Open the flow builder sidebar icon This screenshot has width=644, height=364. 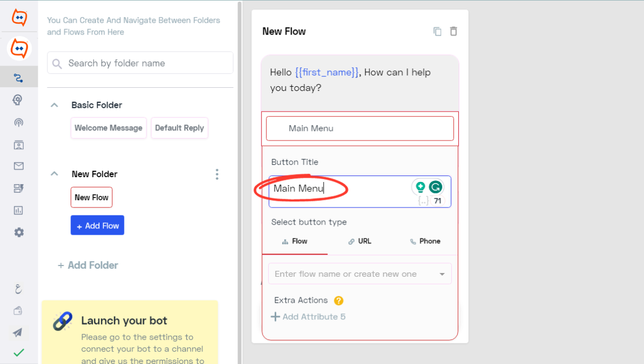(x=18, y=78)
